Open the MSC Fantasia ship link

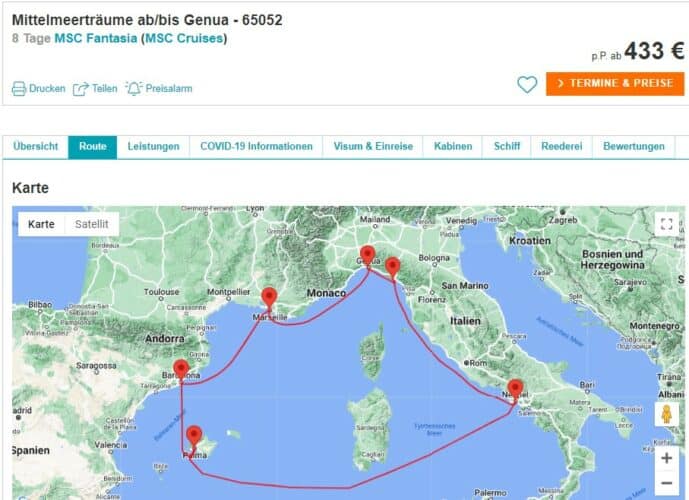[96, 39]
